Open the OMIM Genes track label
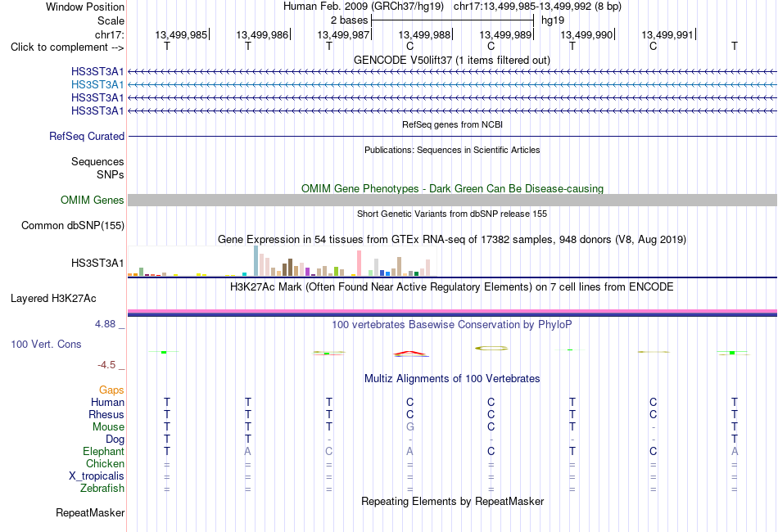 pyautogui.click(x=92, y=200)
